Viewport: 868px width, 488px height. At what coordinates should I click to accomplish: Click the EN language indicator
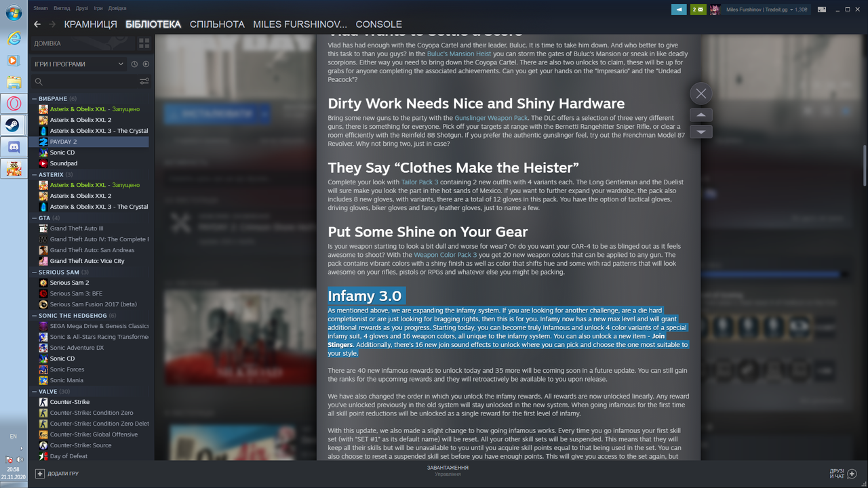[14, 436]
